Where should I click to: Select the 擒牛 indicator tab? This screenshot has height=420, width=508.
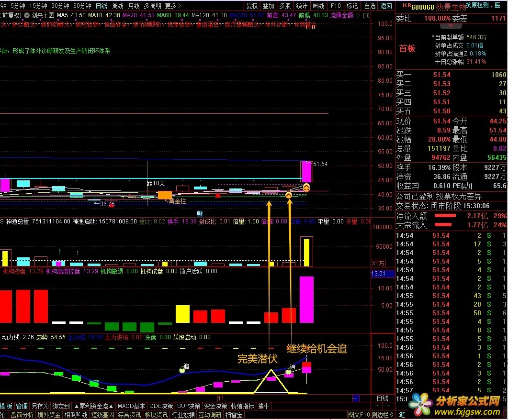pyautogui.click(x=263, y=406)
